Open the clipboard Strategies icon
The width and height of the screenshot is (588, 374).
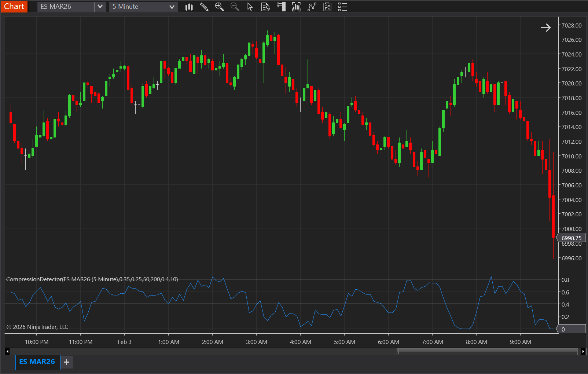327,7
